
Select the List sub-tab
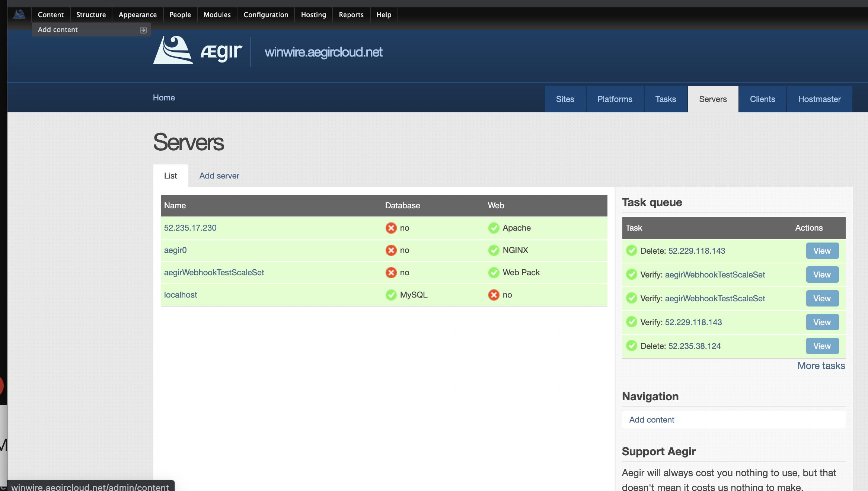point(170,176)
